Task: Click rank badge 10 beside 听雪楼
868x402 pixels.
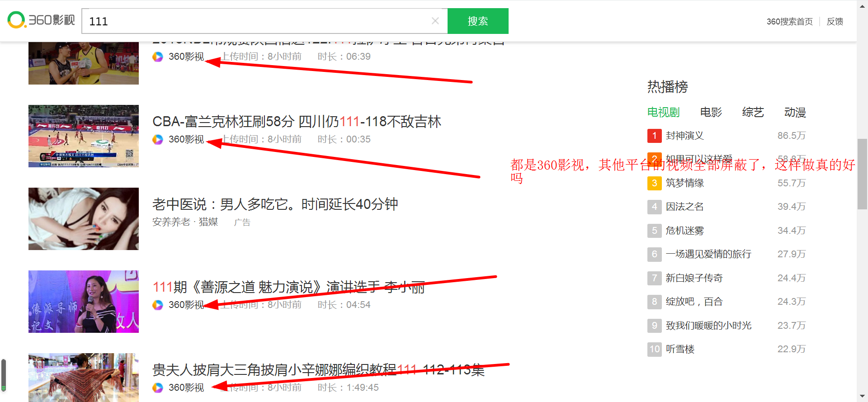Action: point(654,349)
